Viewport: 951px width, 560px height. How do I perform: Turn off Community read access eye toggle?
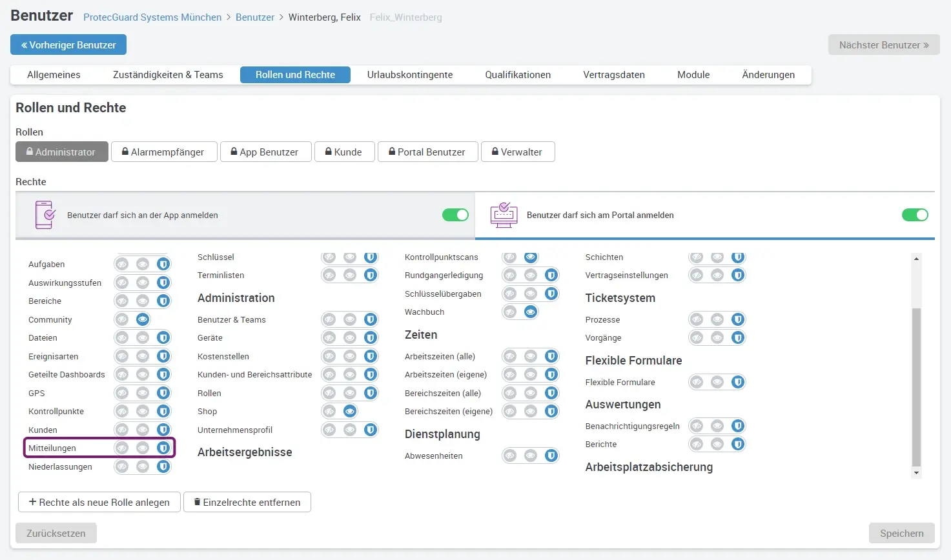pos(143,319)
